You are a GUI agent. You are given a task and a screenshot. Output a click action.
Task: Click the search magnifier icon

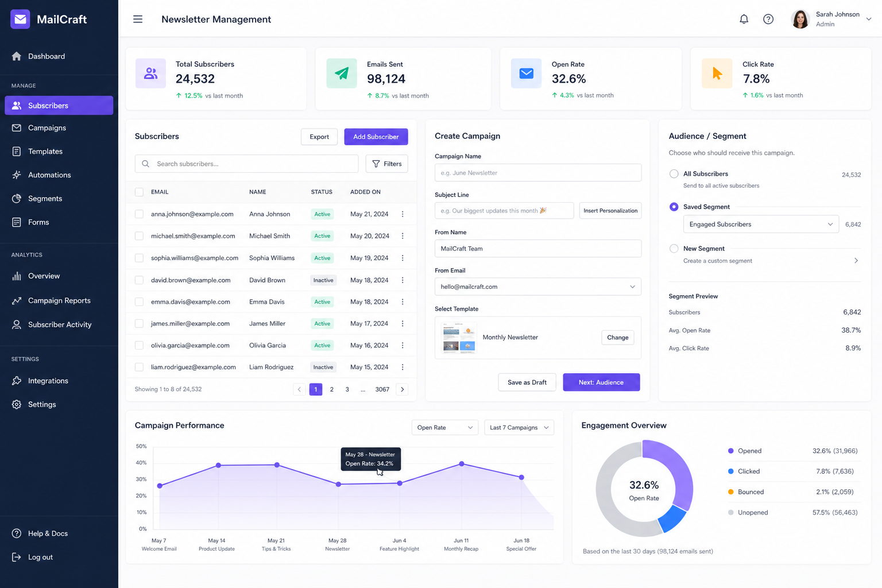pos(146,164)
